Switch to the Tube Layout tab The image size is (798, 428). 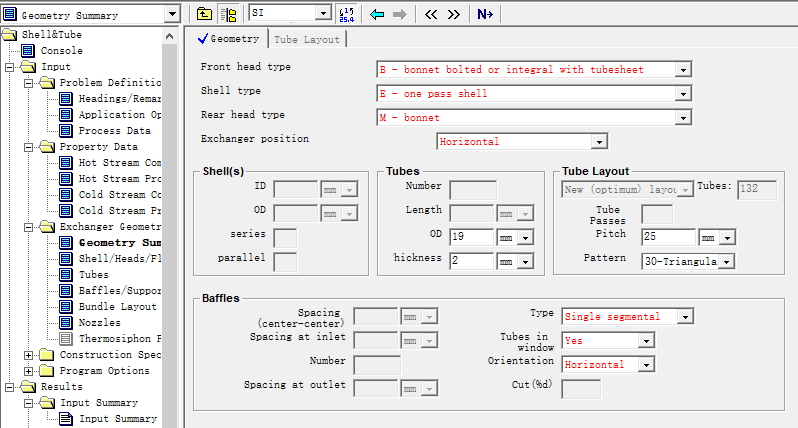click(x=307, y=39)
